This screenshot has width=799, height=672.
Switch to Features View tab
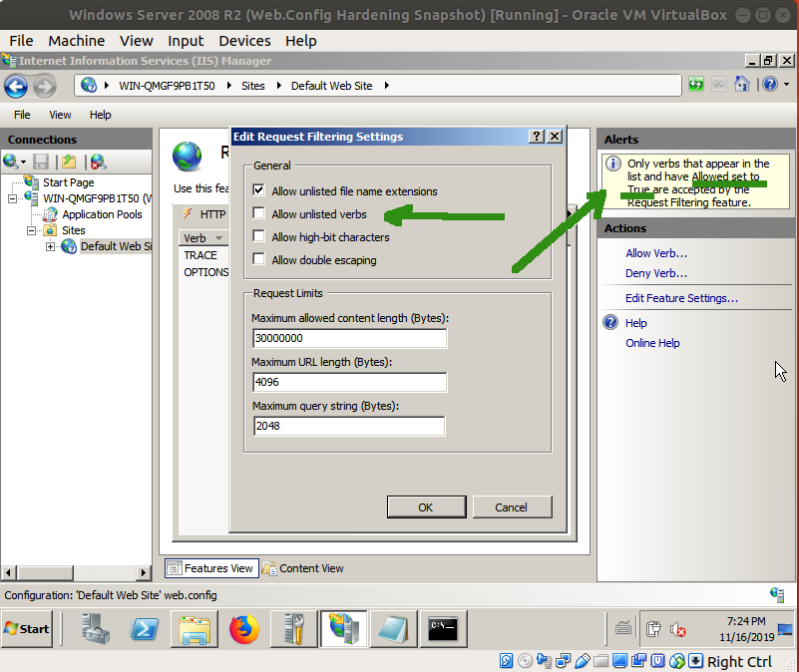(x=211, y=568)
